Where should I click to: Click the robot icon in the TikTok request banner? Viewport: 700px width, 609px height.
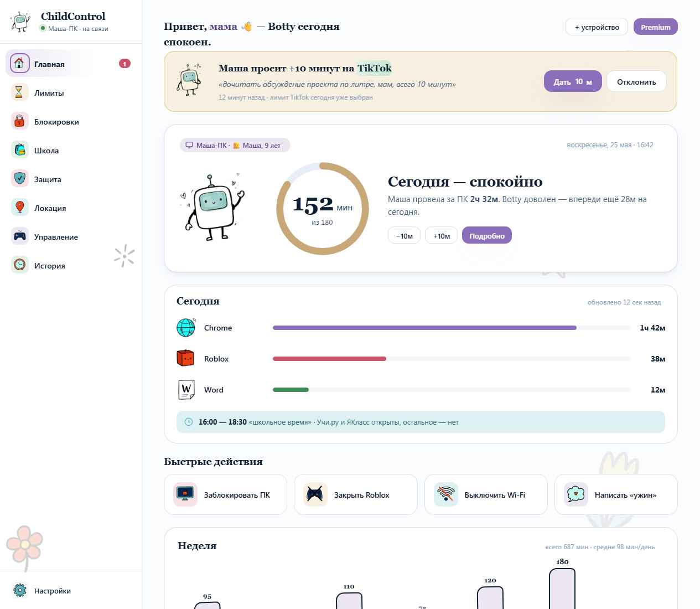pyautogui.click(x=189, y=81)
